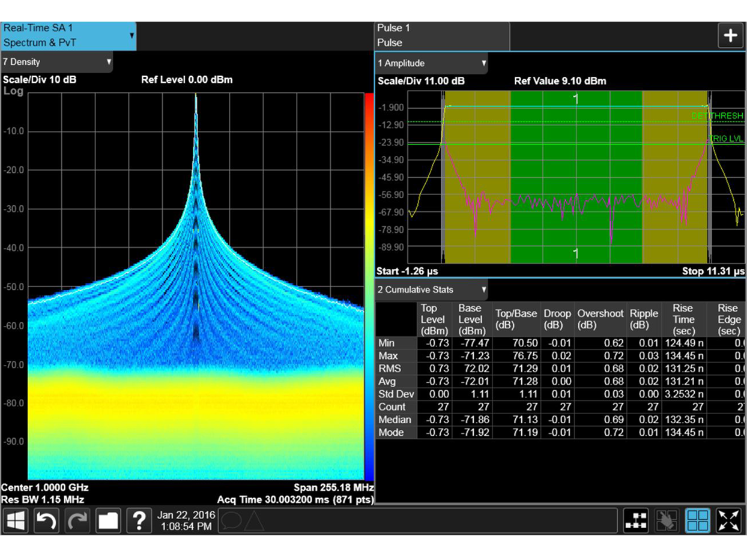Open the screen hierarchy tree icon
The width and height of the screenshot is (747, 560).
pos(636,521)
